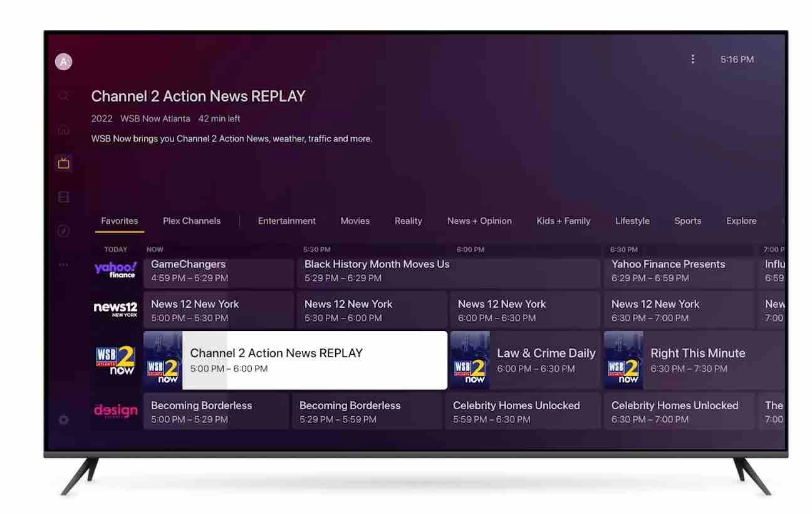The width and height of the screenshot is (812, 514).
Task: Open the user profile avatar A
Action: 63,61
